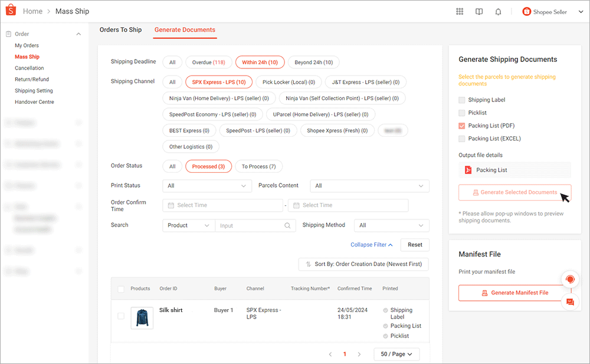Click the search Input field
The height and width of the screenshot is (364, 590).
click(255, 225)
